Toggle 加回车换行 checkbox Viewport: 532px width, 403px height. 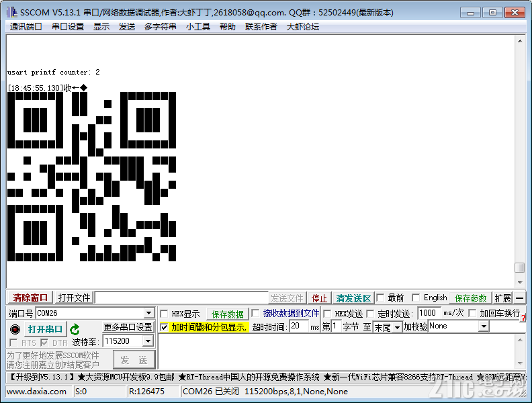472,313
